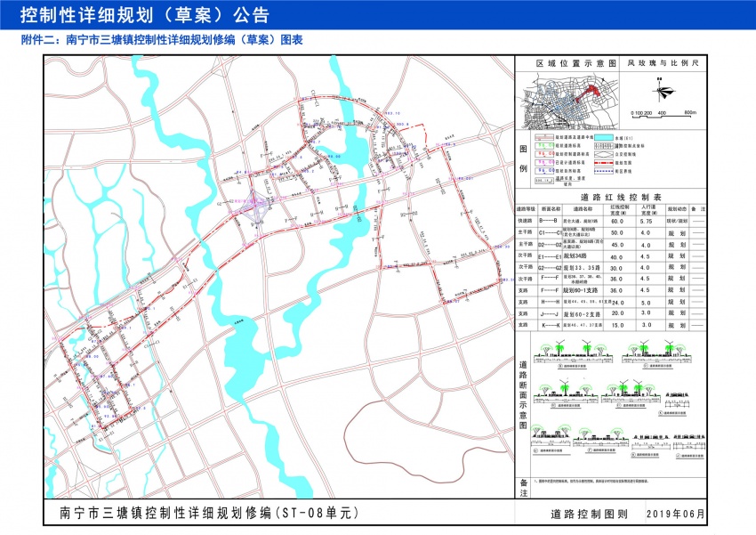756x535 pixels.
Task: Click the blue elevation legend symbol
Action: (543, 171)
